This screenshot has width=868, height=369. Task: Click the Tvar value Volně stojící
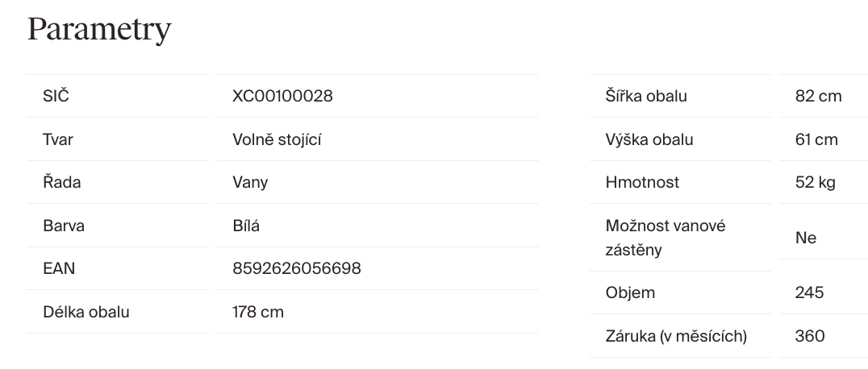click(277, 139)
